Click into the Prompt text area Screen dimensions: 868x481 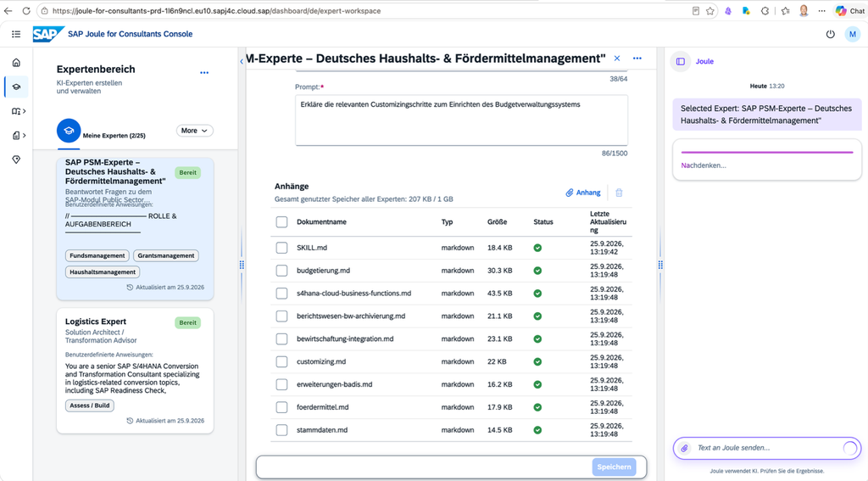pyautogui.click(x=461, y=120)
